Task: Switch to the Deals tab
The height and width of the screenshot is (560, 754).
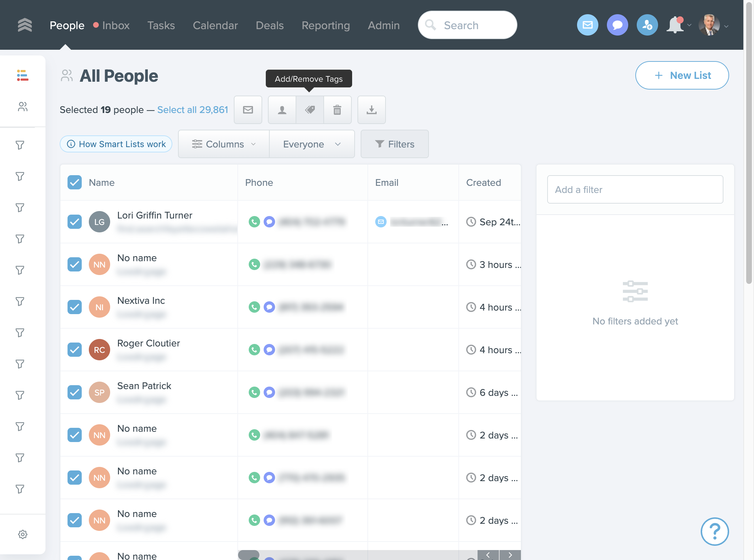Action: [x=270, y=25]
